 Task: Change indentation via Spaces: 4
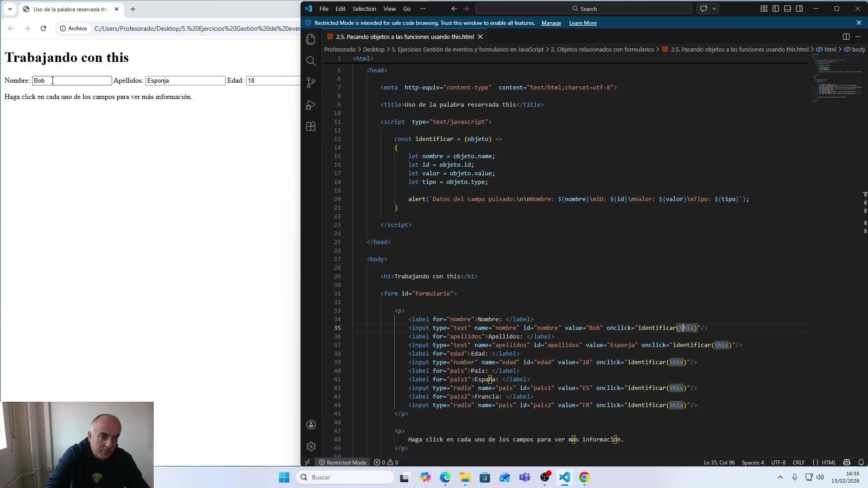click(753, 462)
